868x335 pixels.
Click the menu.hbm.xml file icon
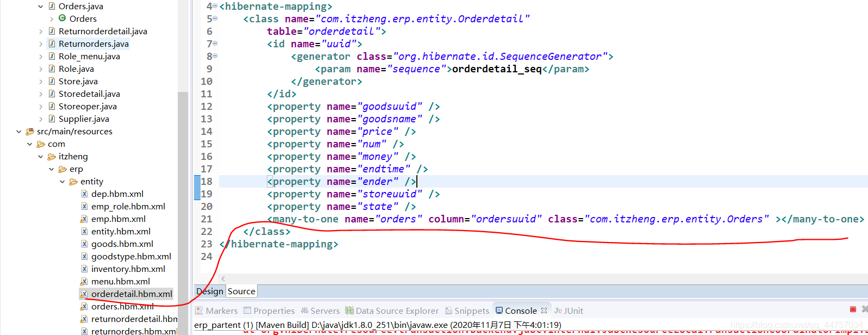[84, 282]
